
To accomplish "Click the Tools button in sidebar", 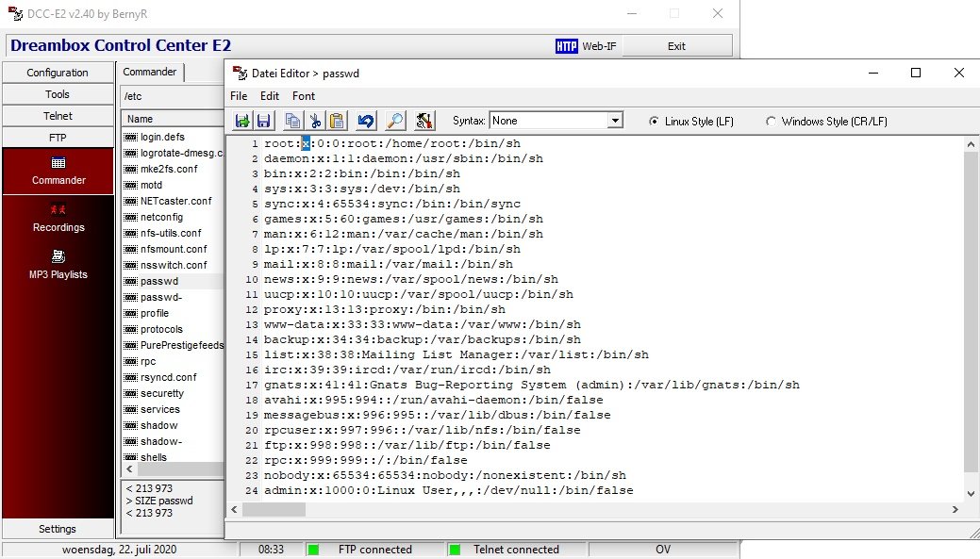I will 58,94.
